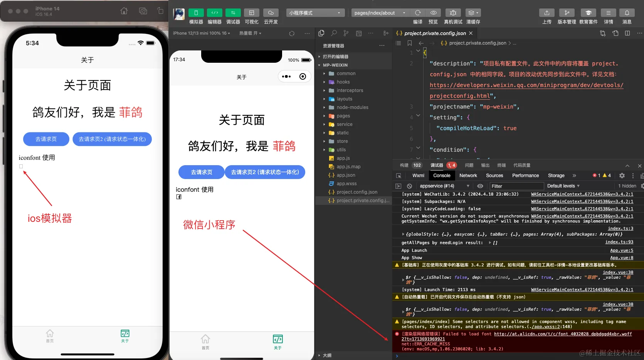Image resolution: width=644 pixels, height=360 pixels.
Task: Open the pages/index/about page dropdown
Action: [380, 13]
